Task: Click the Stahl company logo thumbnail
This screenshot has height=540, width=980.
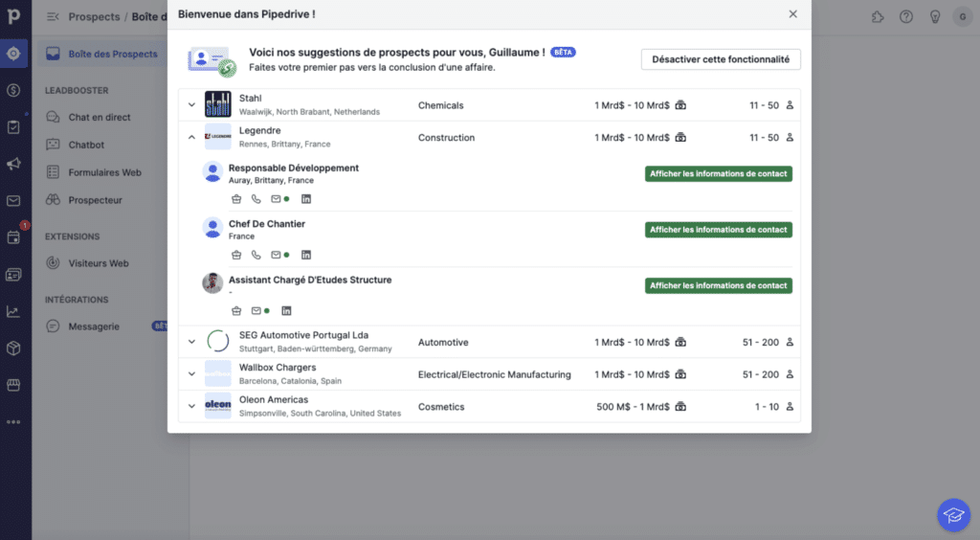Action: tap(217, 104)
